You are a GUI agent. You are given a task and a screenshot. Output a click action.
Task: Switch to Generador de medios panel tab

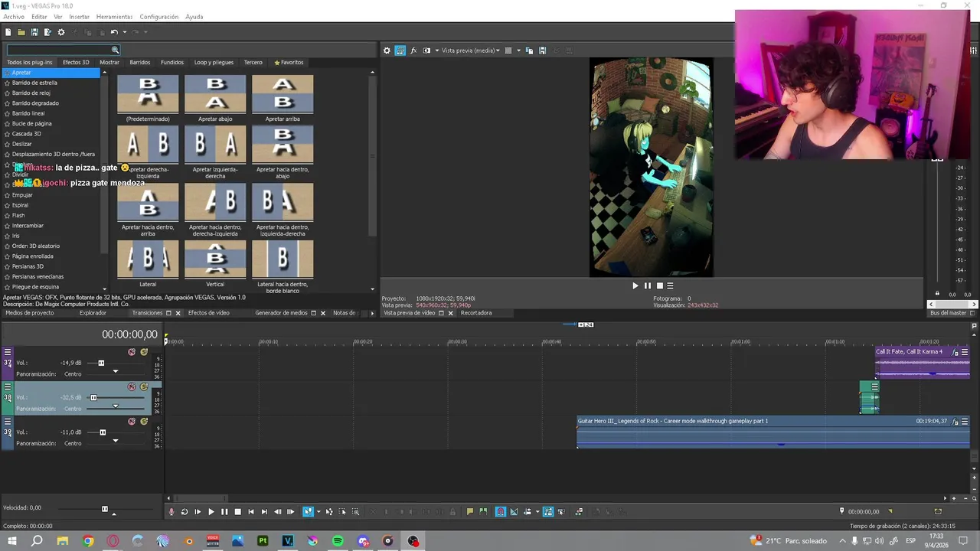(x=281, y=313)
